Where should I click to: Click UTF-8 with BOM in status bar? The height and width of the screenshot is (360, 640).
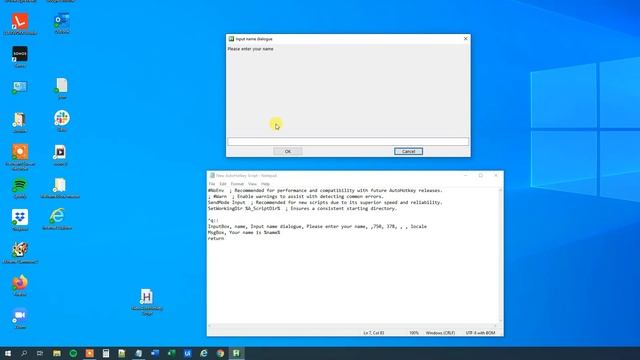point(480,333)
